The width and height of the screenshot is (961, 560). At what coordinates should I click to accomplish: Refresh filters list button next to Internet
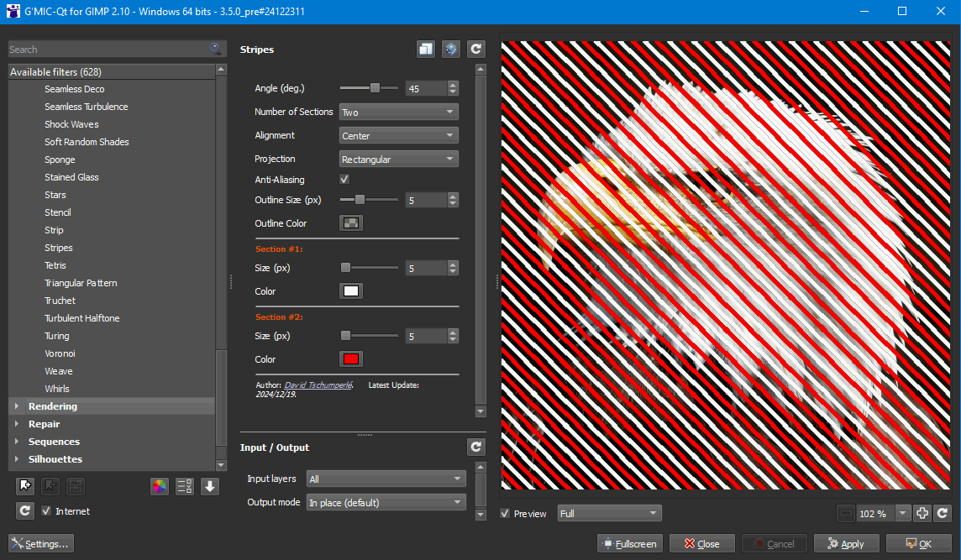[x=25, y=511]
